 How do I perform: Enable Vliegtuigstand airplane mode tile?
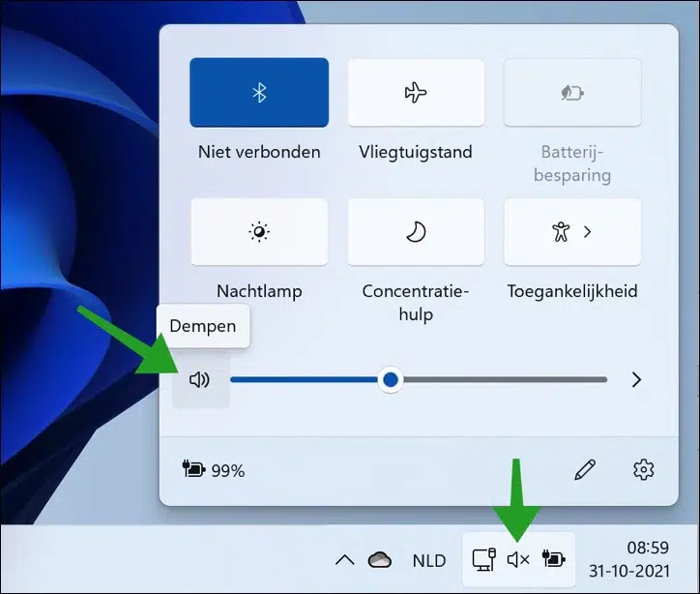pyautogui.click(x=416, y=93)
